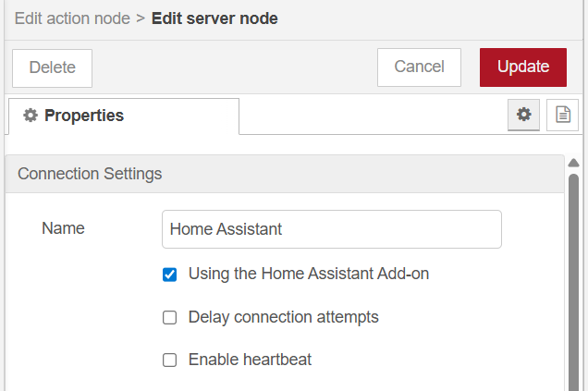Click the gear icon inside the Properties tab

click(31, 116)
